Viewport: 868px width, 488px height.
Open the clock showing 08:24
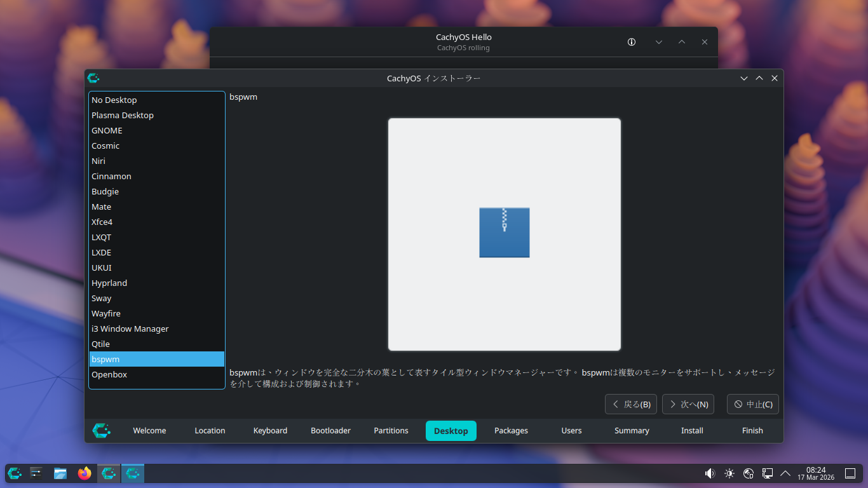click(816, 473)
